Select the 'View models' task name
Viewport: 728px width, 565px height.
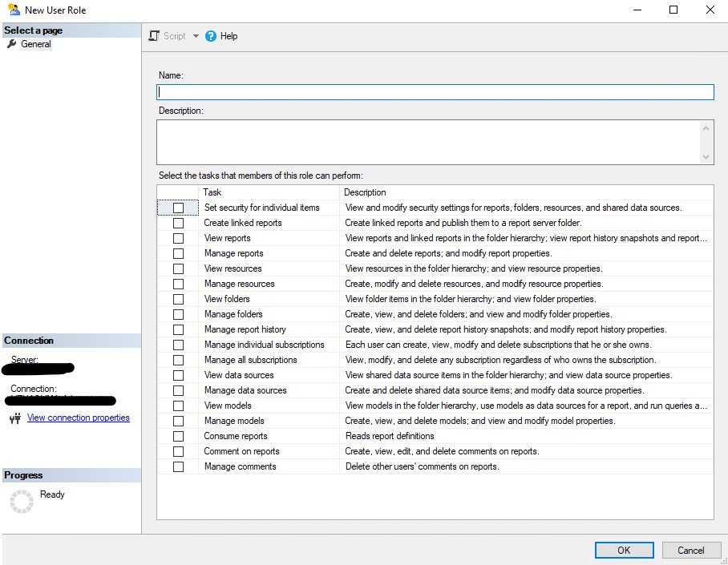pyautogui.click(x=228, y=406)
